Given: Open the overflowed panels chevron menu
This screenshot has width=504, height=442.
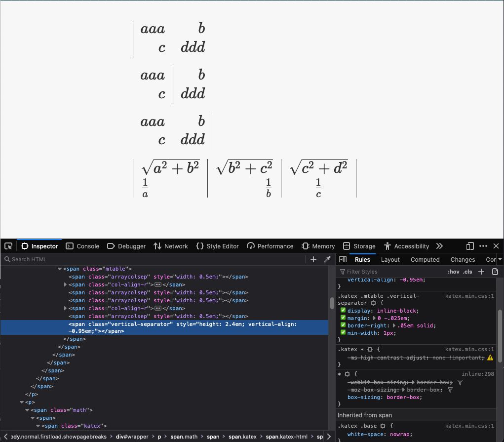Looking at the screenshot, I should [440, 246].
